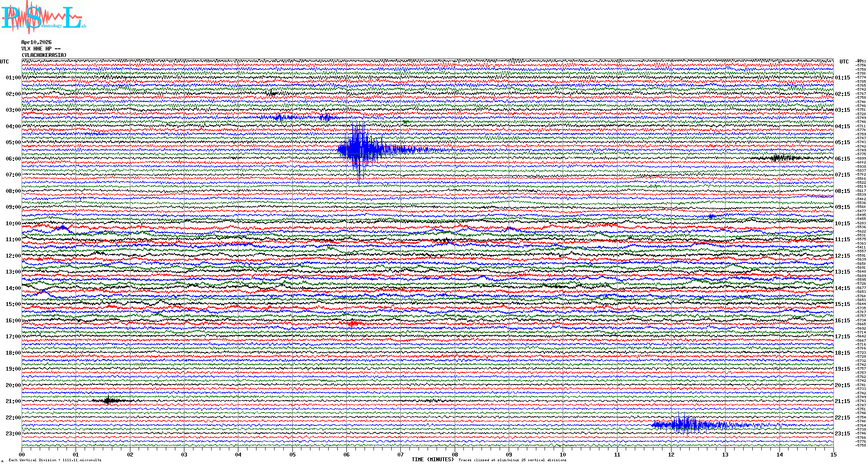Click the 06 minute tick on bottom axis
Image resolution: width=868 pixels, height=466 pixels.
coord(346,454)
